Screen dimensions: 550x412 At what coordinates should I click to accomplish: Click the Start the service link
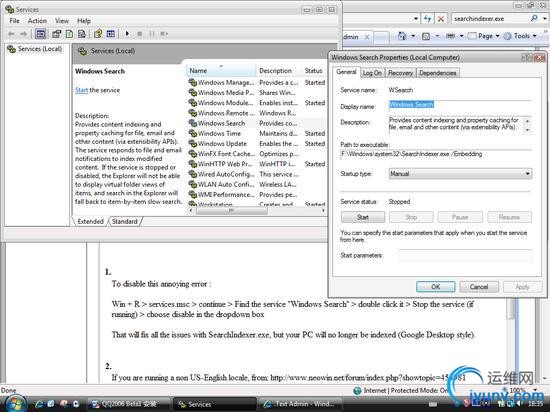[x=81, y=90]
